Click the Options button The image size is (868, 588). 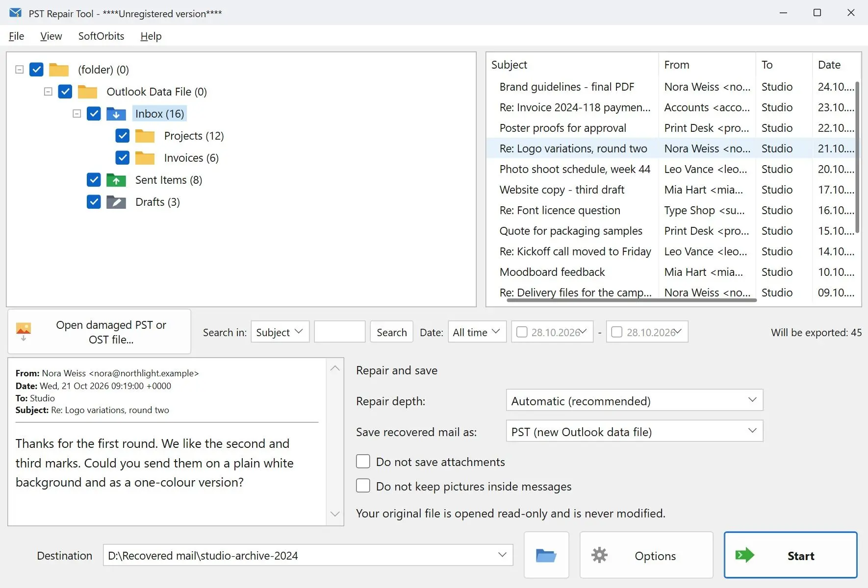point(646,555)
